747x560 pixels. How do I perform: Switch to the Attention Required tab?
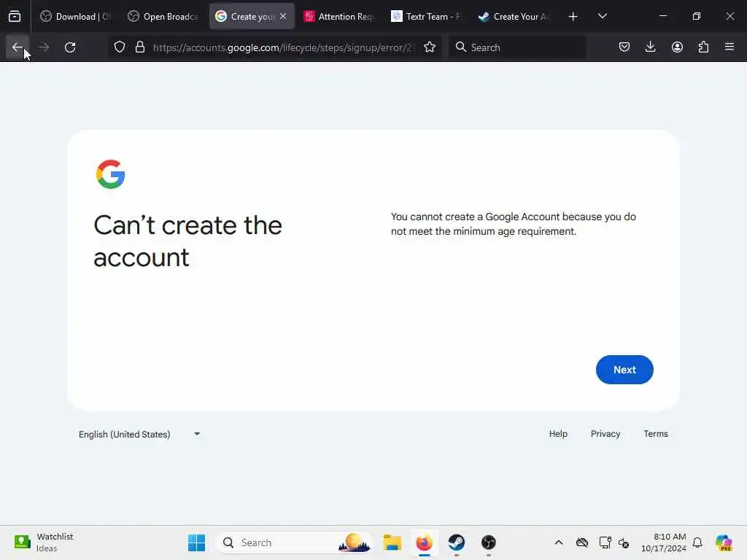[x=338, y=17]
